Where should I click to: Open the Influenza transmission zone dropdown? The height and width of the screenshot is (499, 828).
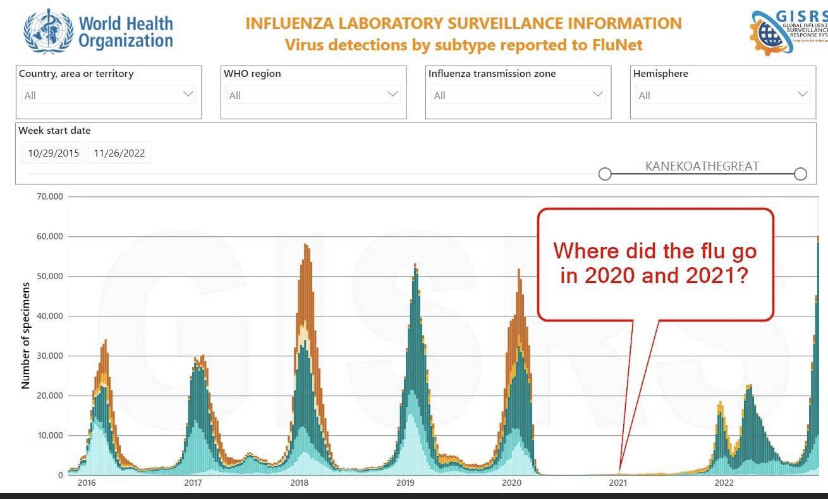click(518, 95)
